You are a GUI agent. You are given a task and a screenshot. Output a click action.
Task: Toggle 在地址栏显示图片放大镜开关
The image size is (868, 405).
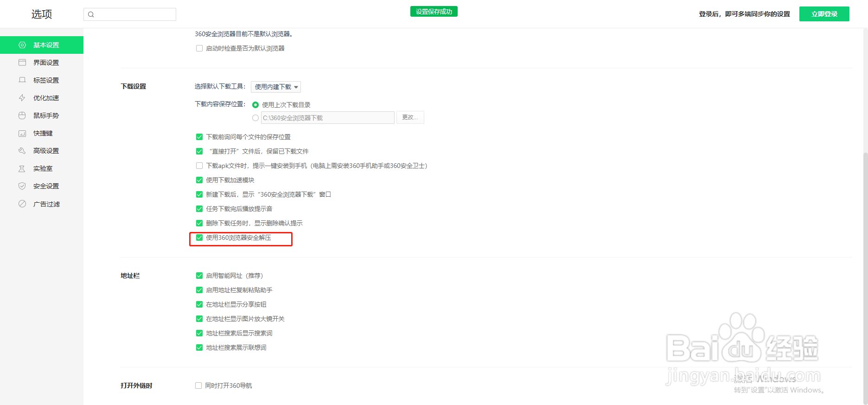(199, 319)
